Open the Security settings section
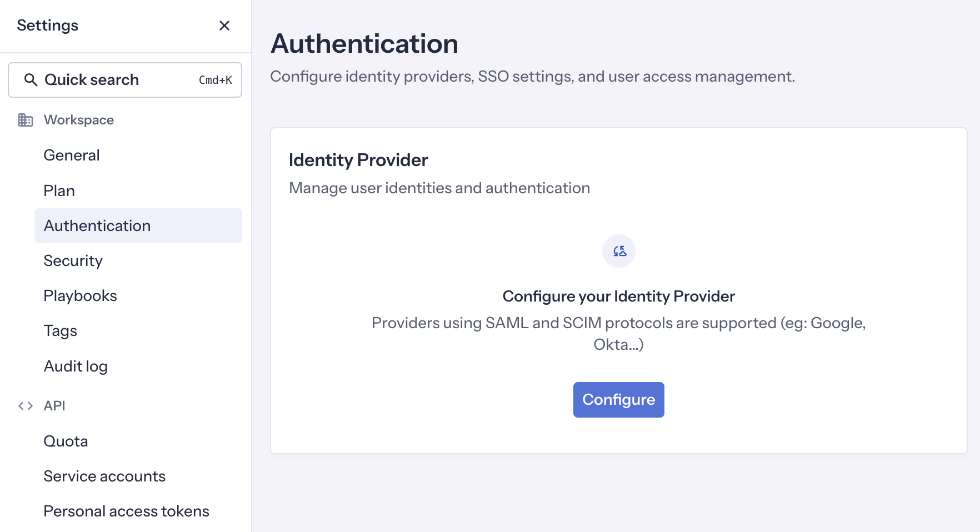Viewport: 980px width, 532px height. (x=73, y=260)
